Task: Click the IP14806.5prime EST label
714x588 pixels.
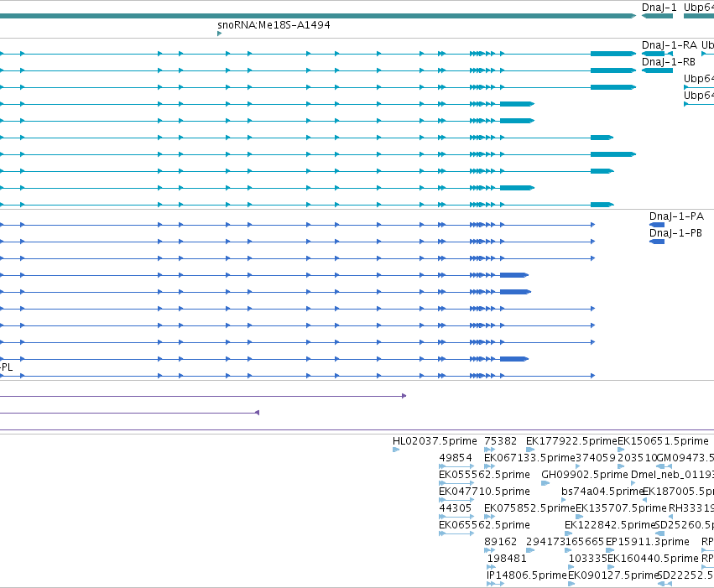Action: (x=526, y=575)
